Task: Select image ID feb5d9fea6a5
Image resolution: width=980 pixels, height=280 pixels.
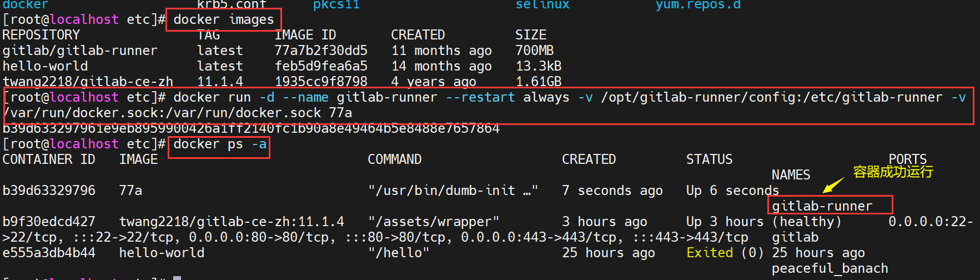Action: 321,66
